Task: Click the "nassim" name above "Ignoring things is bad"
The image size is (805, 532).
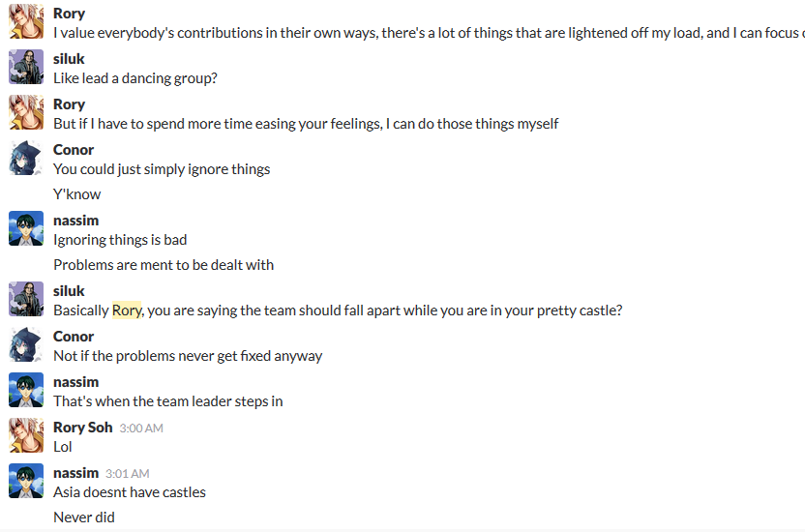Action: (x=76, y=221)
